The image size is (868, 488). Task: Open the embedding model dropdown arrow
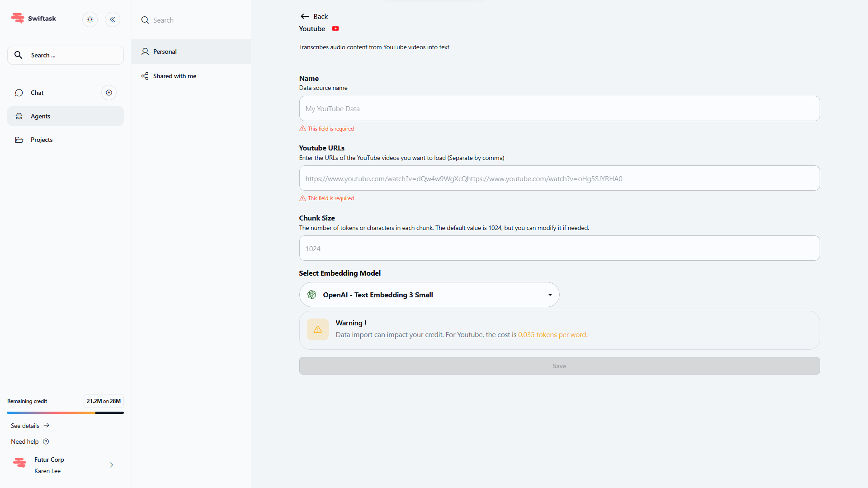coord(550,295)
